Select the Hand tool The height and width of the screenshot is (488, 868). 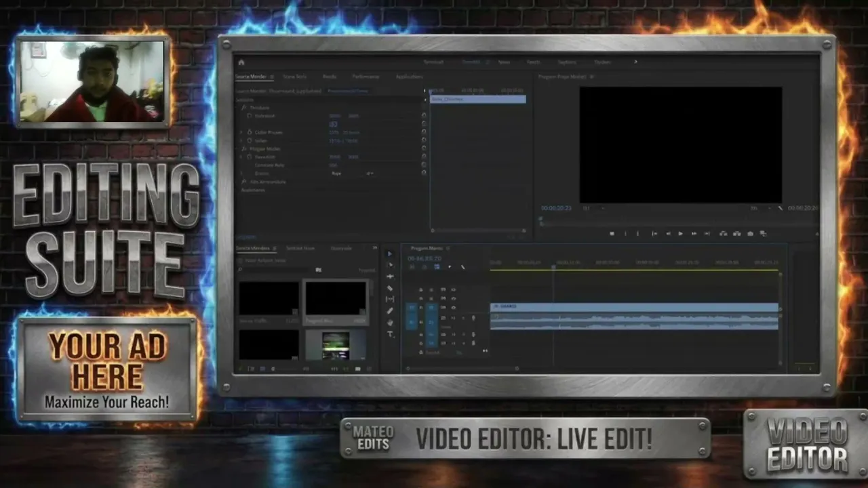pos(389,322)
